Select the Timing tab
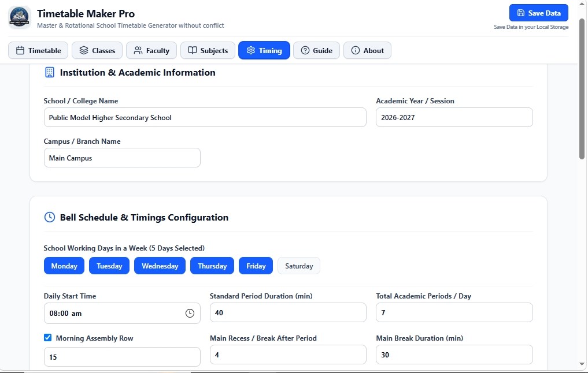Image resolution: width=588 pixels, height=373 pixels. (264, 51)
